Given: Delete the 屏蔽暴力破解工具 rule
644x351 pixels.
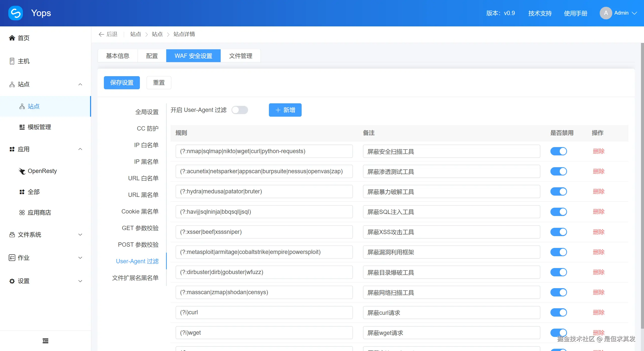Looking at the screenshot, I should (598, 192).
